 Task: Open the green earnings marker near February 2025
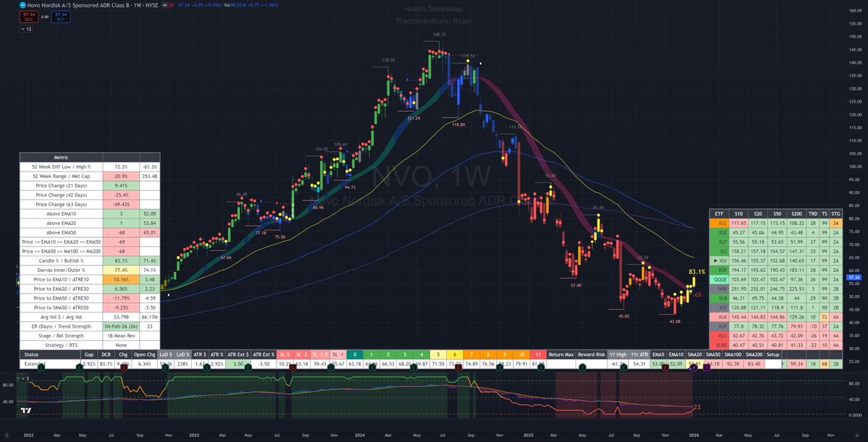(541, 366)
